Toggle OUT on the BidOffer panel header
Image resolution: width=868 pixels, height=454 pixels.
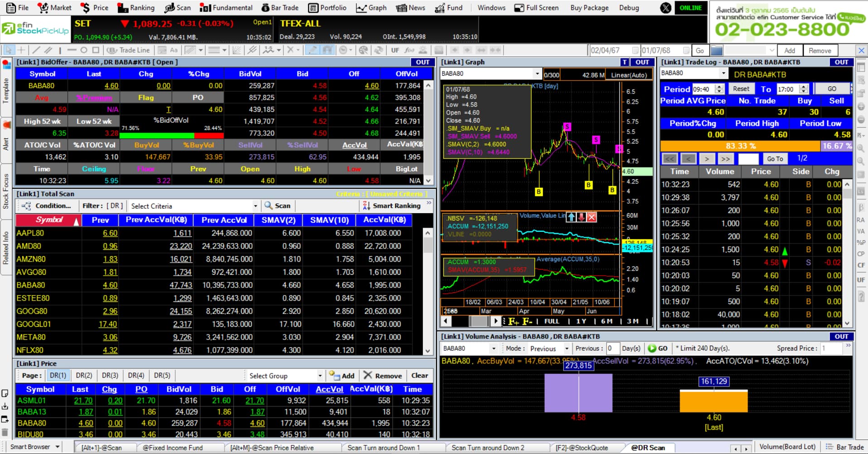(x=422, y=62)
